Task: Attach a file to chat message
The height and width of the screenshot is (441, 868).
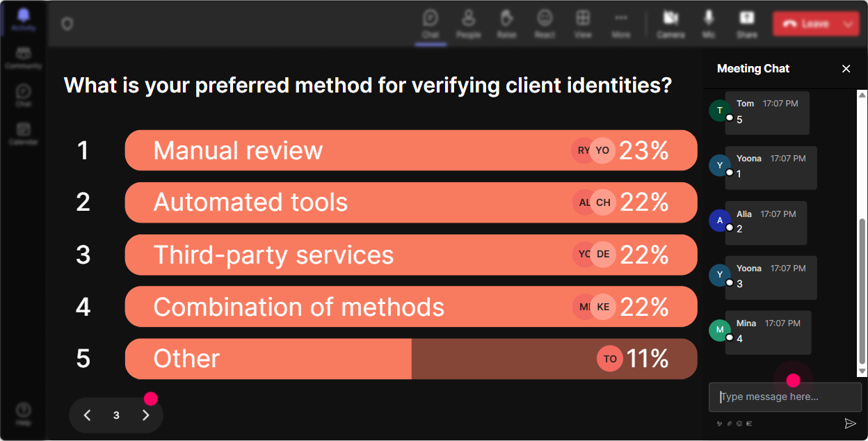Action: click(730, 423)
